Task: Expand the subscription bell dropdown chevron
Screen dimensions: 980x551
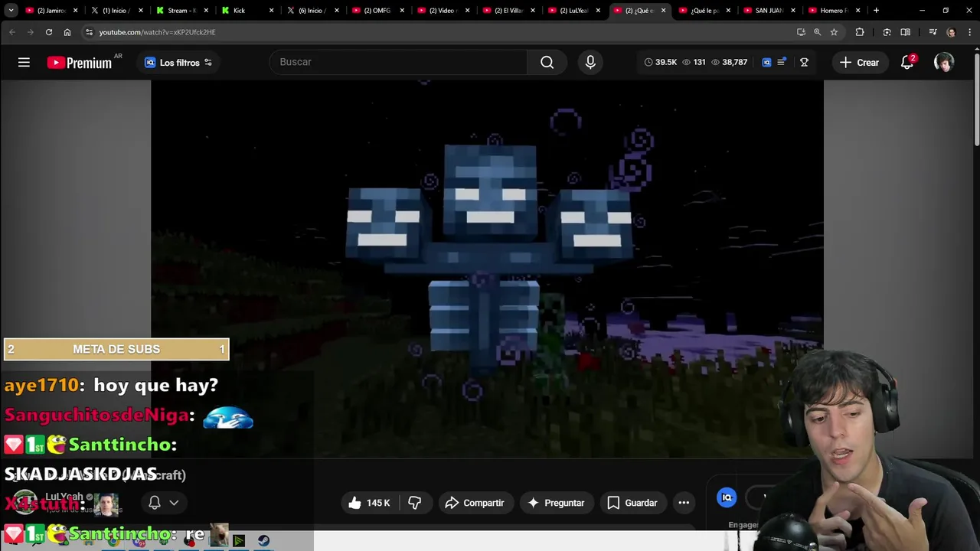Action: 174,503
